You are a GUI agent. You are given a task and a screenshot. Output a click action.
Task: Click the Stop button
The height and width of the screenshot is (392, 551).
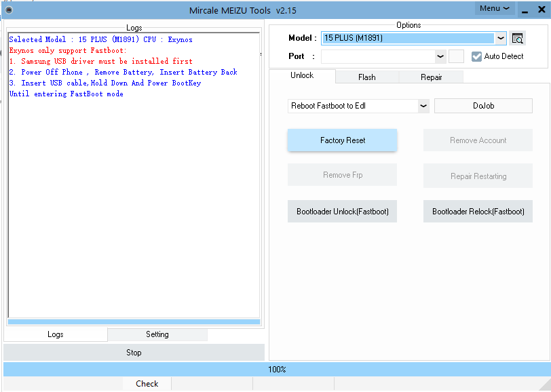click(x=134, y=352)
